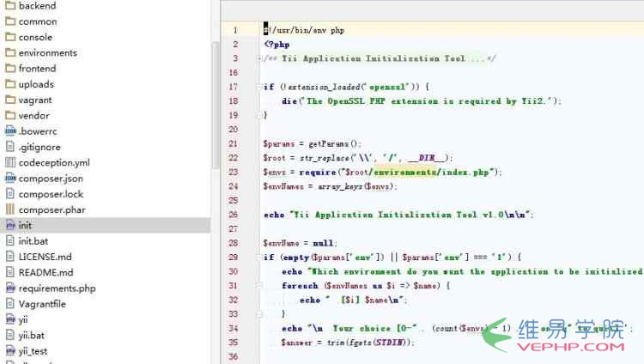Open codeception.yml in the project tree
Image resolution: width=644 pixels, height=364 pixels.
click(54, 163)
